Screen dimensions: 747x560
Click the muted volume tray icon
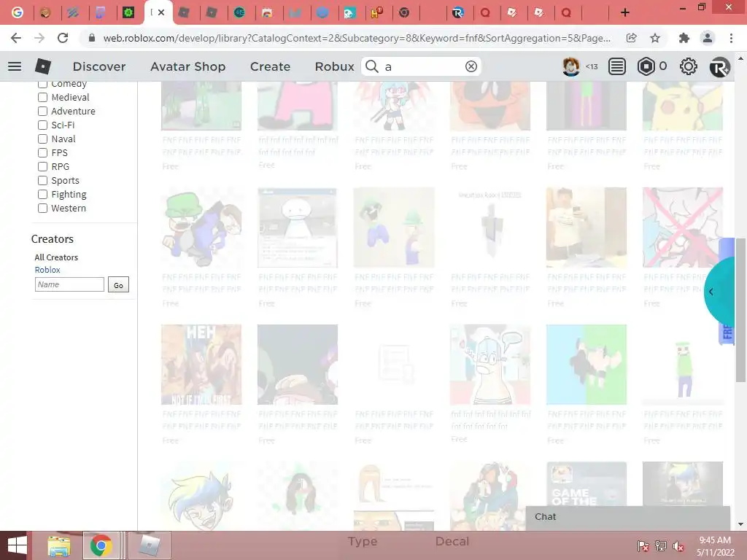click(678, 546)
